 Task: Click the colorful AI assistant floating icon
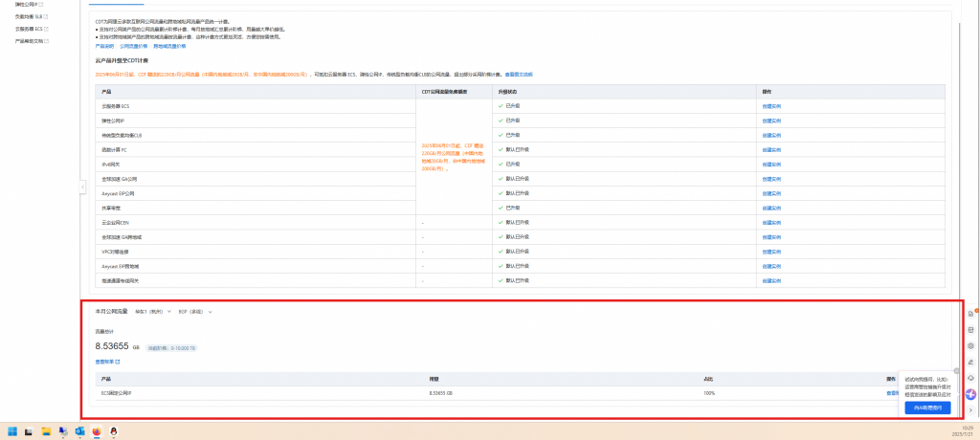[x=970, y=394]
